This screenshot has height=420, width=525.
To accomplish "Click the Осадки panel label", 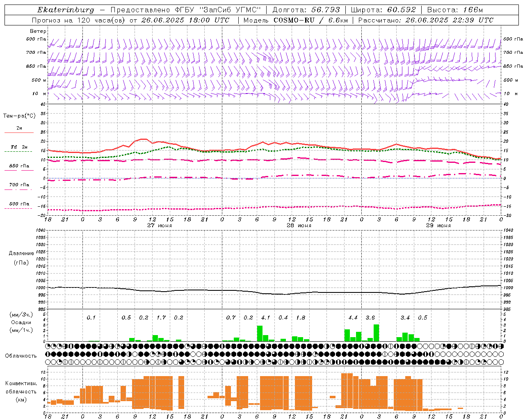I will click(21, 323).
